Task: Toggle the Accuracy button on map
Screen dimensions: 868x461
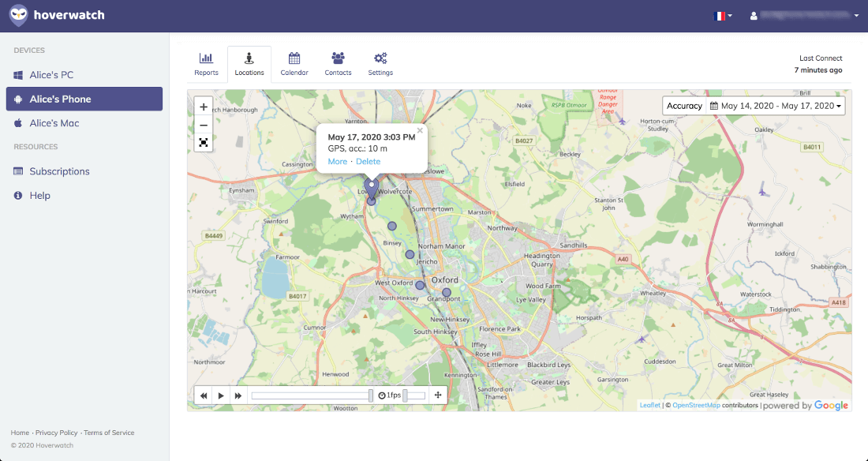Action: (x=684, y=106)
